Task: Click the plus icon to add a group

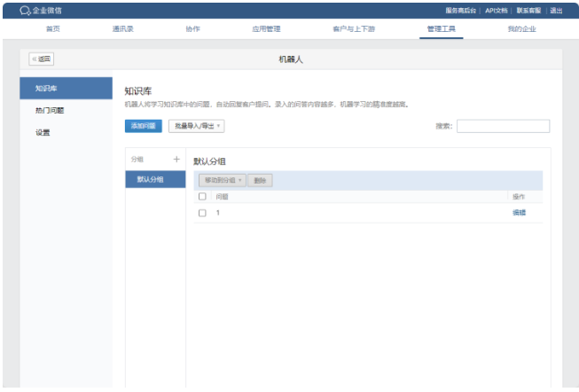Action: pos(176,160)
